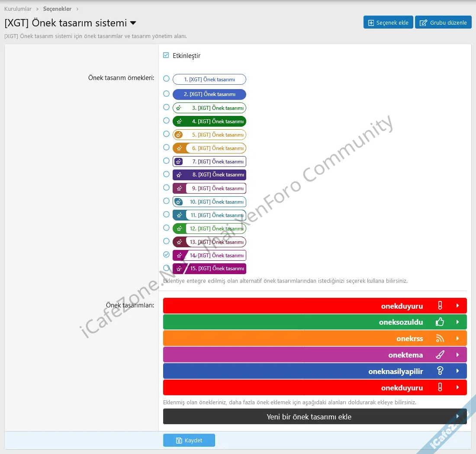Click star icon in prefix design 6
Viewport: 476px width, 454px height.
tap(179, 148)
